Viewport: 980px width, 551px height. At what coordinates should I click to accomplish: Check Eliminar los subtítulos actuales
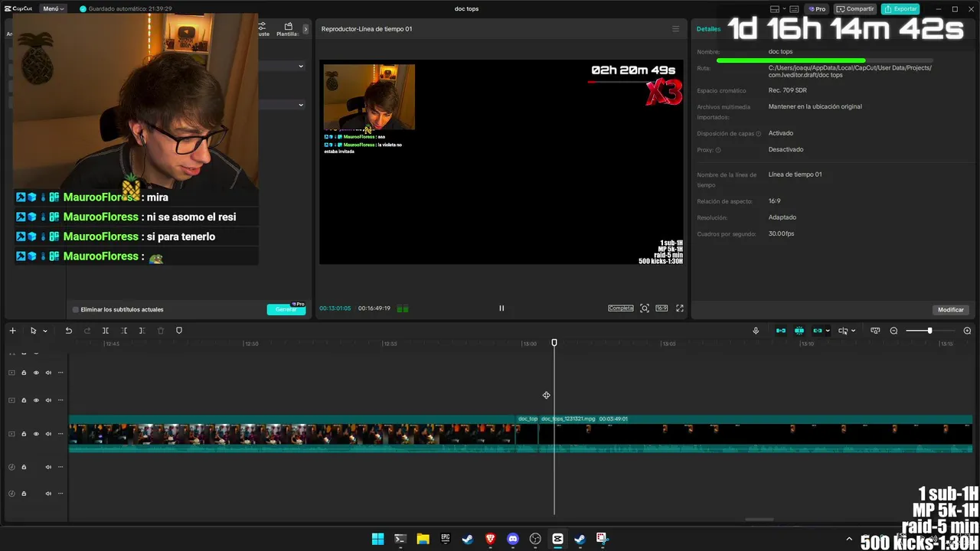[x=76, y=310]
